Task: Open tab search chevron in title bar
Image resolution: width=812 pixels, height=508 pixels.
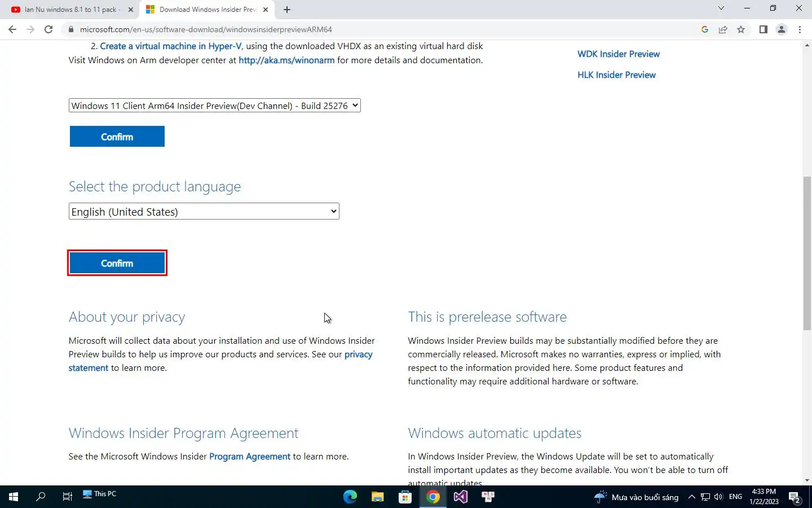Action: pyautogui.click(x=721, y=8)
